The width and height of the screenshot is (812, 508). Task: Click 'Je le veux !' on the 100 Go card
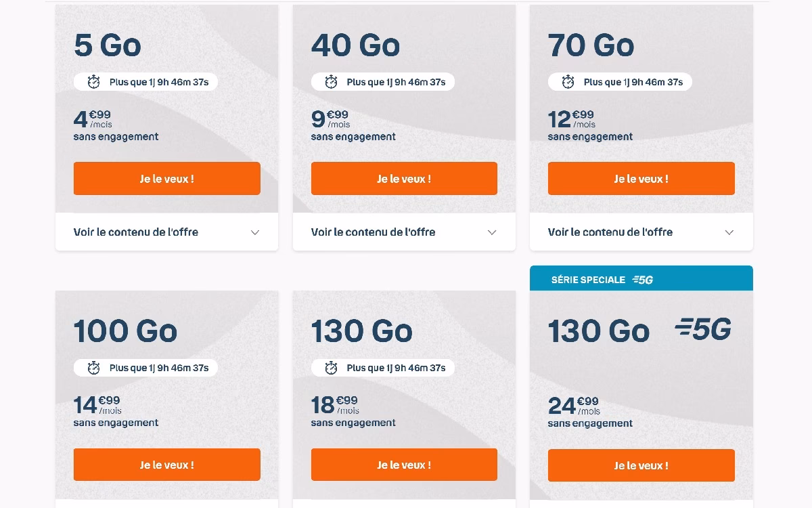[x=166, y=465]
